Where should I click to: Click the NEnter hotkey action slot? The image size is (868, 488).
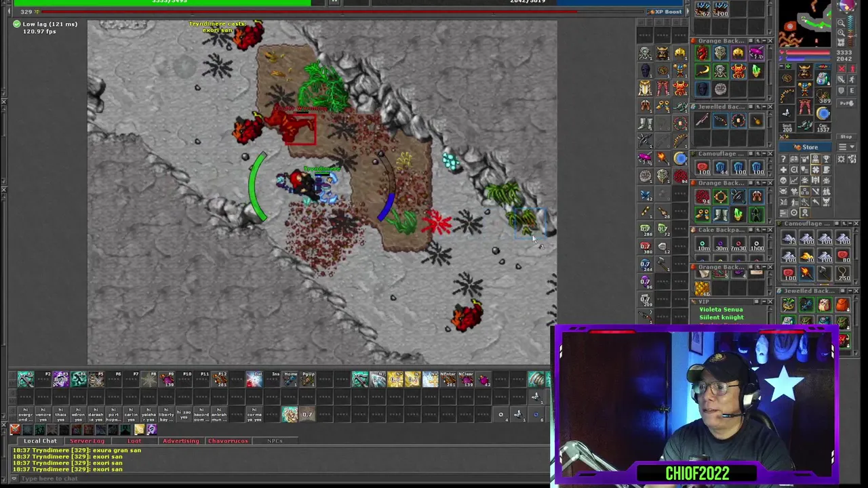448,379
